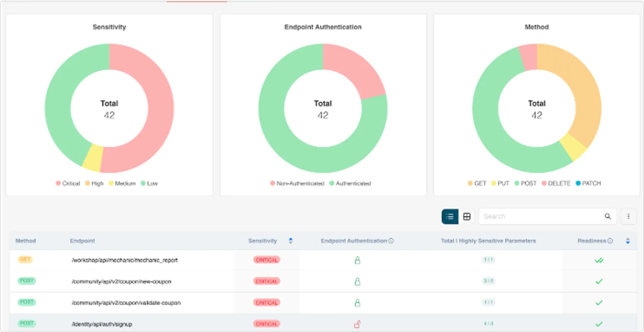Show Readiness column info tooltip icon

(610, 241)
